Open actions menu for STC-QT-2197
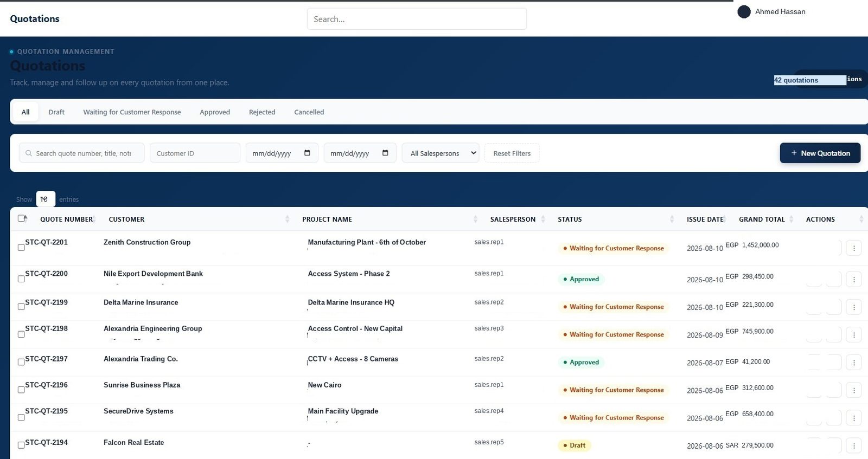Screen dimensions: 868x459 (x=853, y=363)
